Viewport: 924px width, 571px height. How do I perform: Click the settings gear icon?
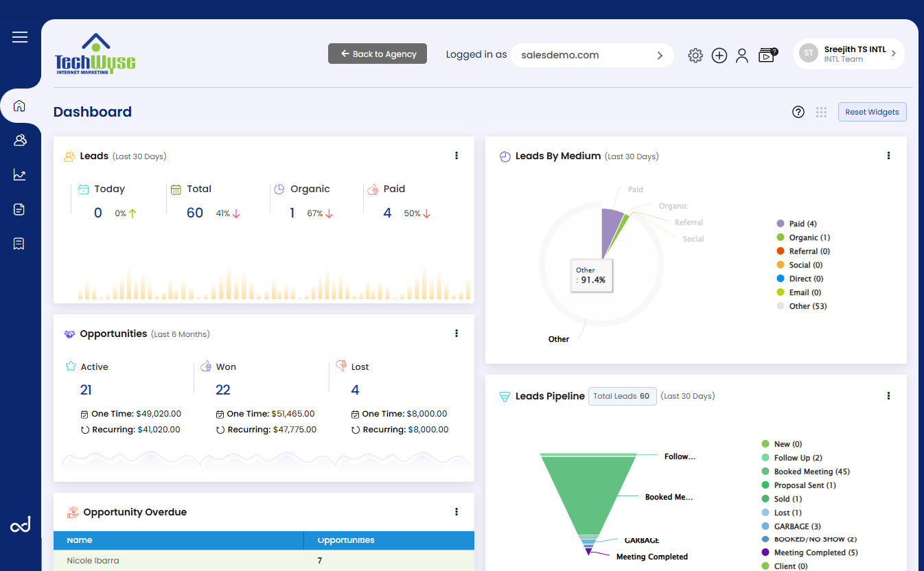point(695,56)
